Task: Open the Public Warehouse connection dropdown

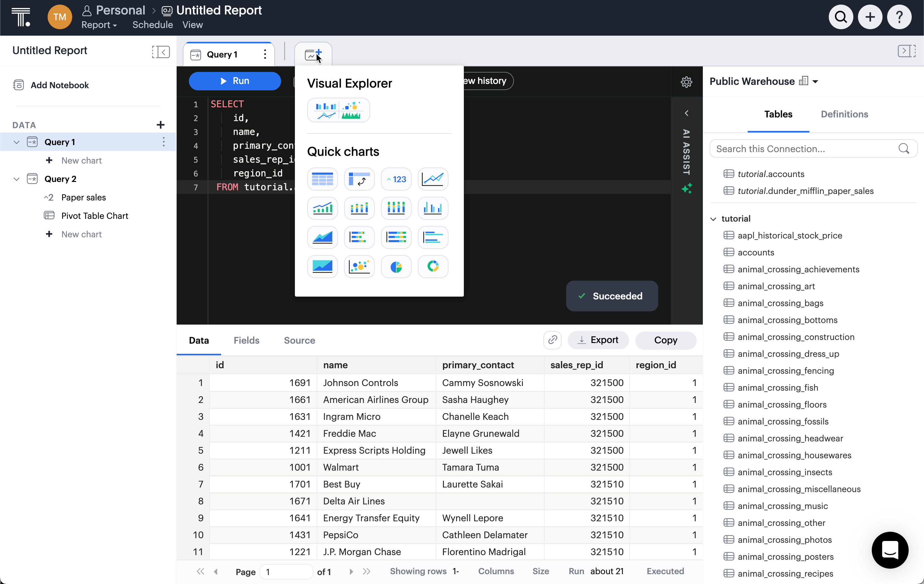Action: pyautogui.click(x=815, y=81)
